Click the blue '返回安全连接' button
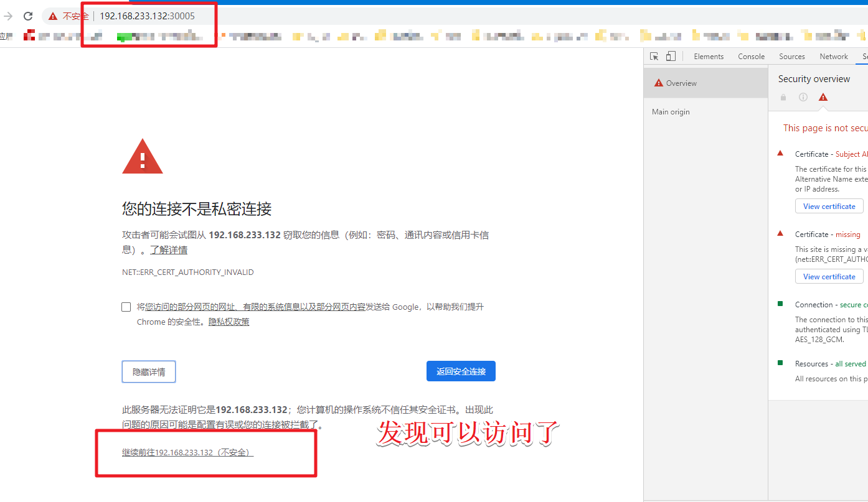Screen dimensions: 868x502 click(x=461, y=371)
